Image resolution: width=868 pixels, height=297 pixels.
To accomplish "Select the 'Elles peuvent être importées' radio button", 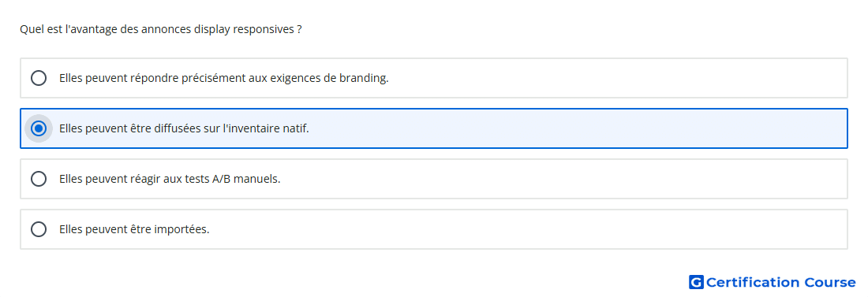I will click(39, 229).
